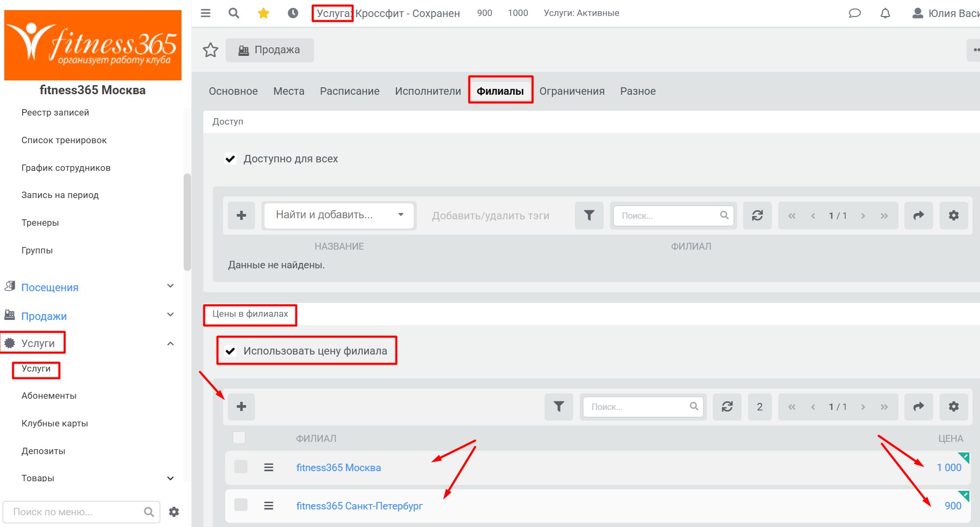Image resolution: width=980 pixels, height=527 pixels.
Task: Refresh the branch prices table
Action: point(727,407)
